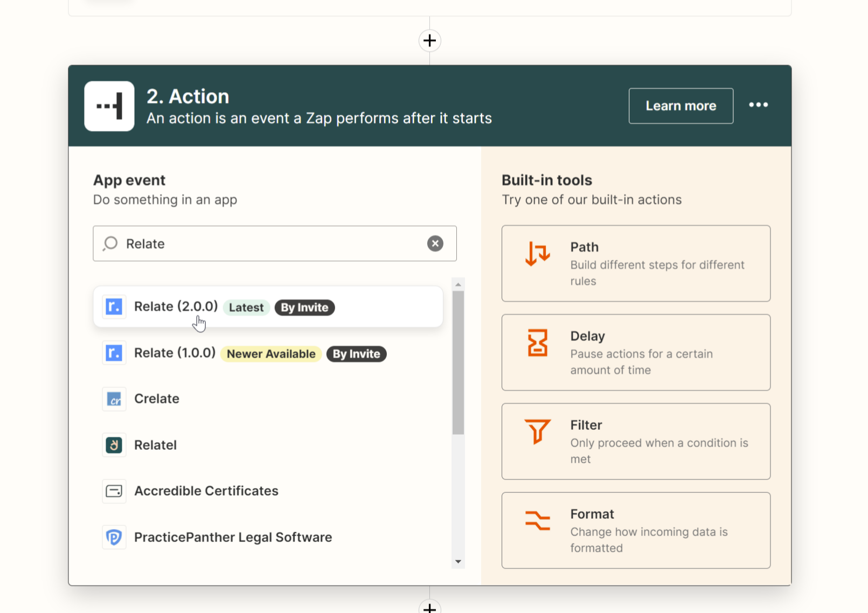868x613 pixels.
Task: Click the Learn more button
Action: pos(680,106)
